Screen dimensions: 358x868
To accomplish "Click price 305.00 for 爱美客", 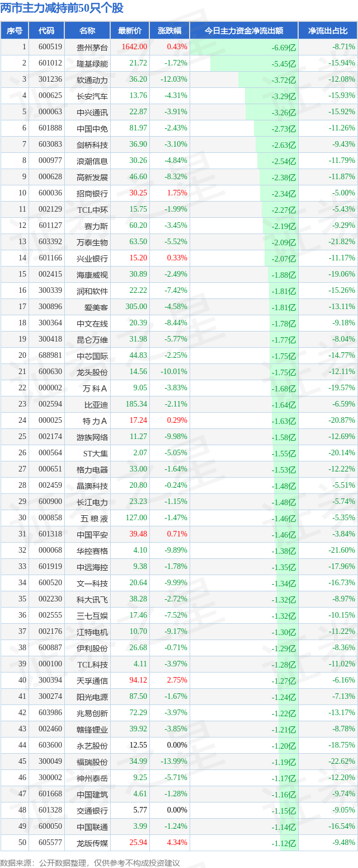I will [x=136, y=307].
